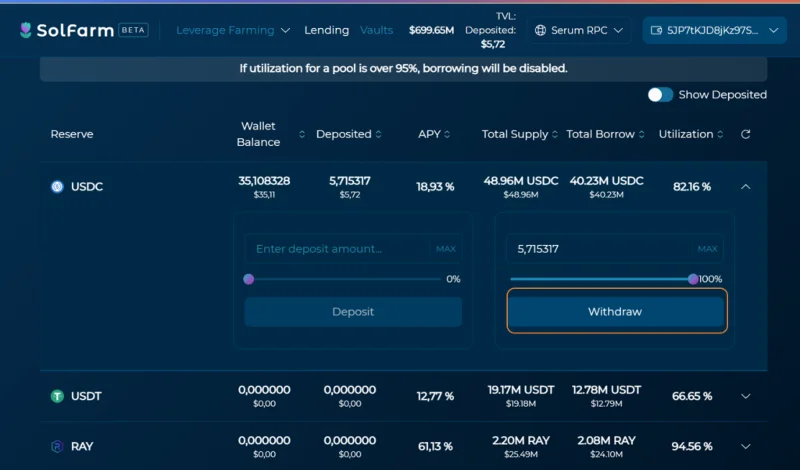Focus the withdraw amount field showing 5,715317
The image size is (800, 470).
(x=599, y=249)
